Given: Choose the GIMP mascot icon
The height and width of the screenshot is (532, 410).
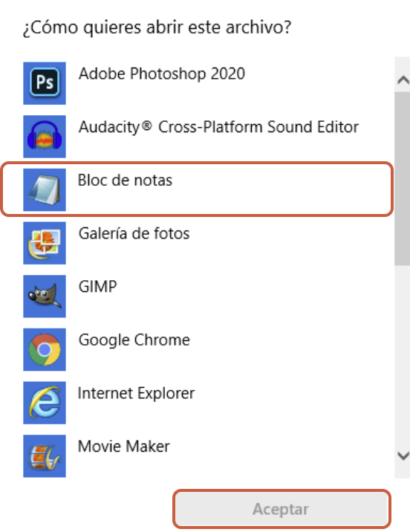Looking at the screenshot, I should 45,296.
